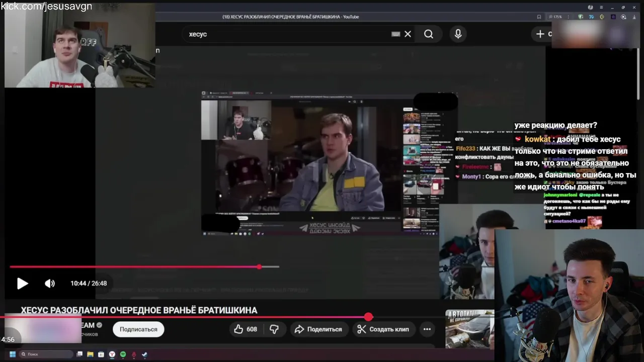Click the kowkat username in the chat overlay
This screenshot has width=644, height=362.
537,139
